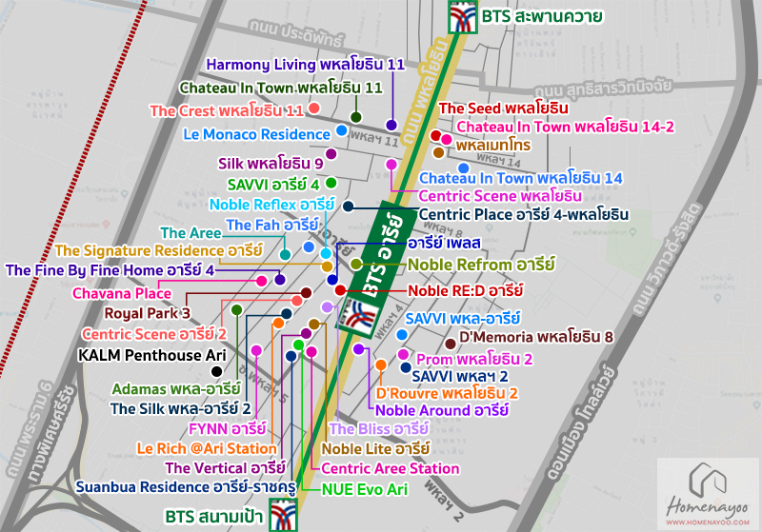Select the 'Prom พหลโยธิน 2' label
The image size is (762, 532).
474,360
